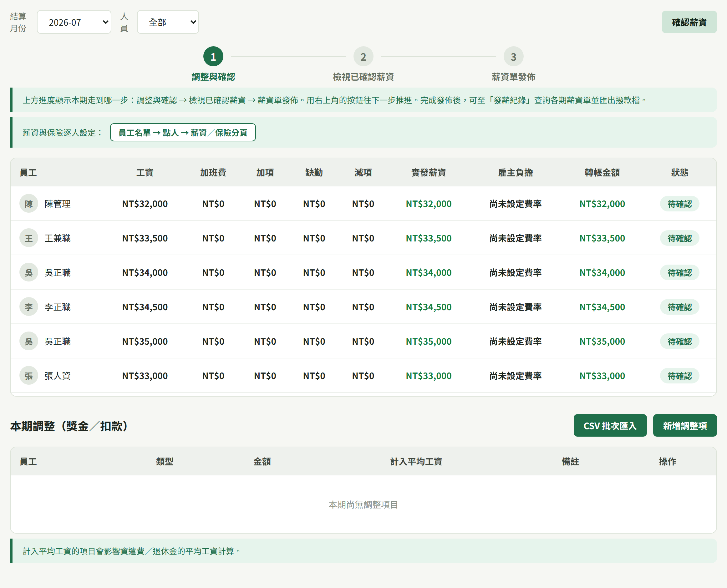Click step label 薪資單發佈
This screenshot has height=588, width=727.
point(513,77)
